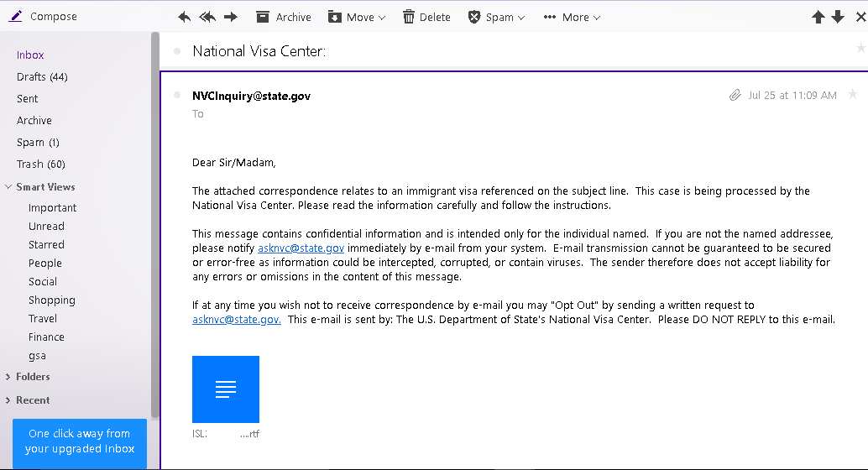Click the To recipient line
Image resolution: width=868 pixels, height=470 pixels.
(197, 113)
